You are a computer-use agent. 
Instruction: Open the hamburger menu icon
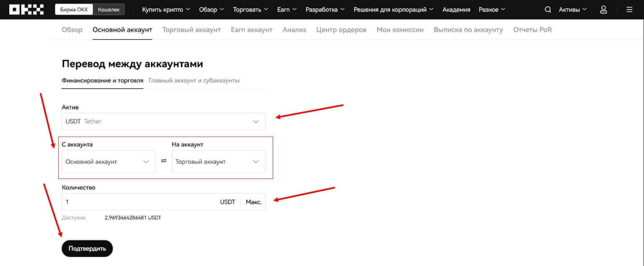(x=629, y=10)
